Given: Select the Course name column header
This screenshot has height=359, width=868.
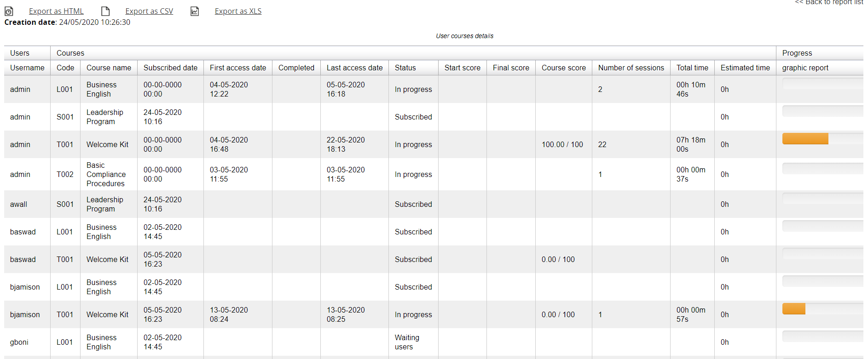Looking at the screenshot, I should [109, 68].
